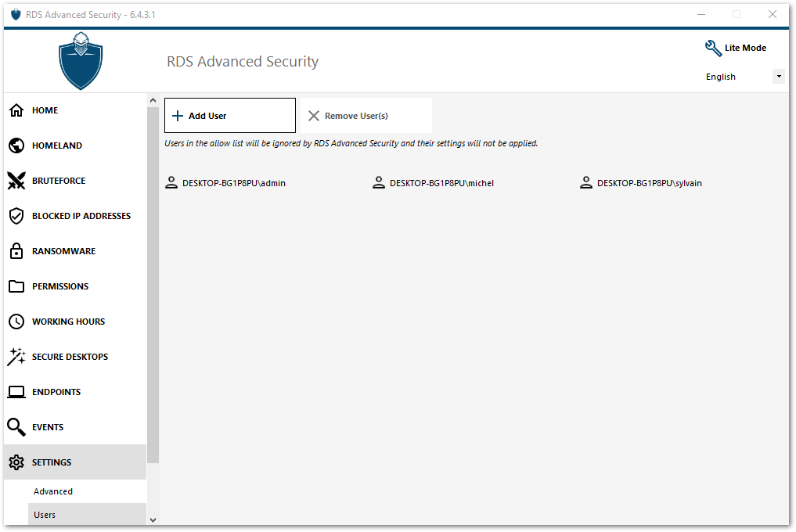Click the Settings gear icon
Viewport: 796px width, 532px height.
click(x=16, y=462)
